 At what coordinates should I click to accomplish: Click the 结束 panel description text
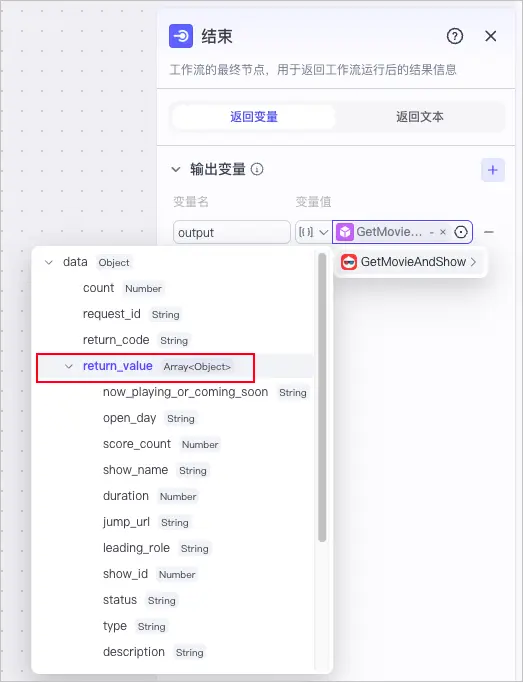(313, 70)
